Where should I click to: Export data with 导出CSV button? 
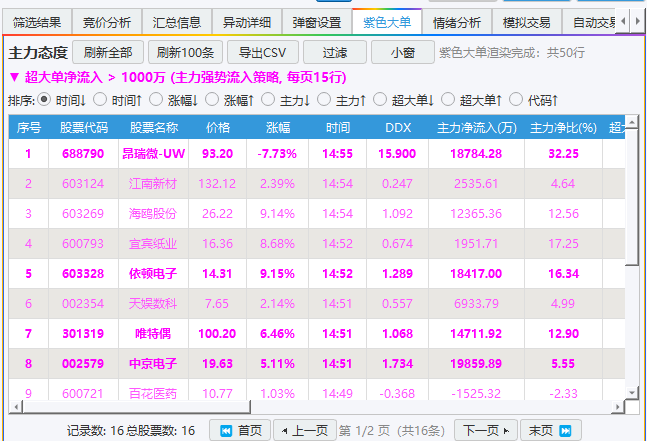262,52
